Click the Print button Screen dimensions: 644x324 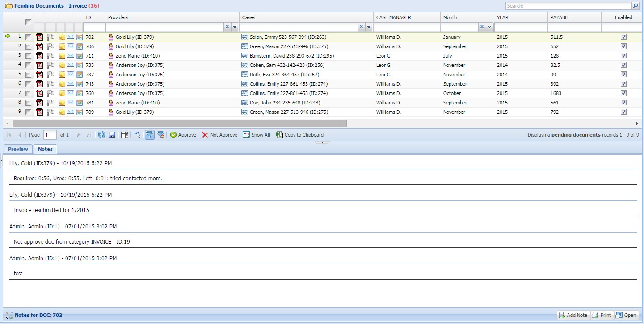click(x=602, y=315)
